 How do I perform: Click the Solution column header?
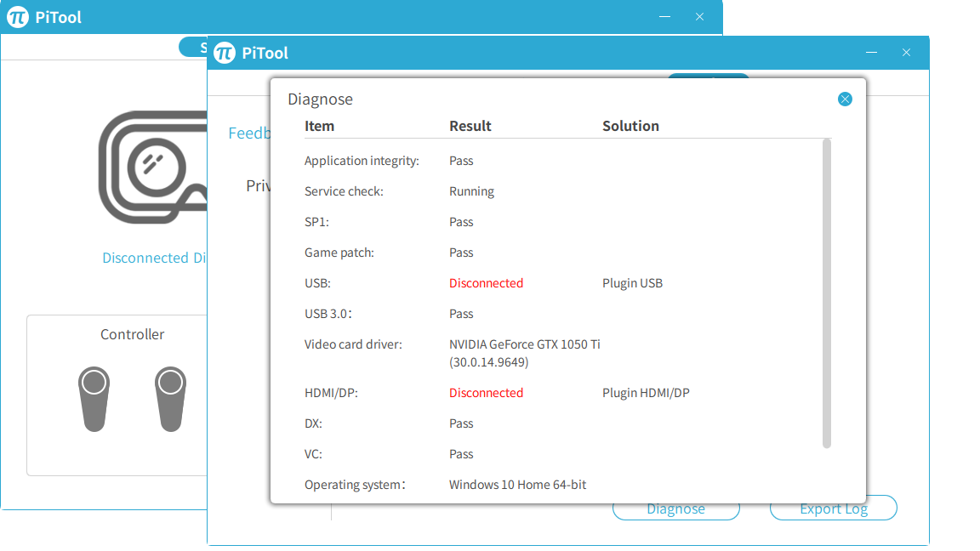(630, 126)
